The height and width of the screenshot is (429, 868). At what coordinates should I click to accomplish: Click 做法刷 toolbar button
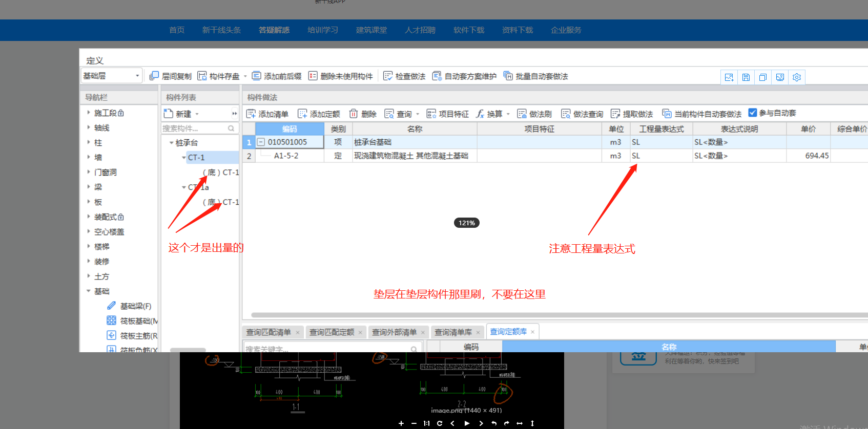pyautogui.click(x=534, y=114)
